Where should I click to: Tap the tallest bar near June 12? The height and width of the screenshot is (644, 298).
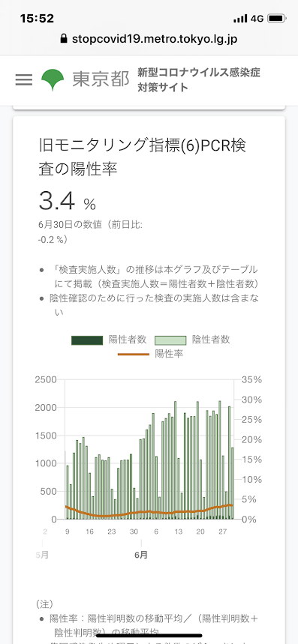click(176, 460)
